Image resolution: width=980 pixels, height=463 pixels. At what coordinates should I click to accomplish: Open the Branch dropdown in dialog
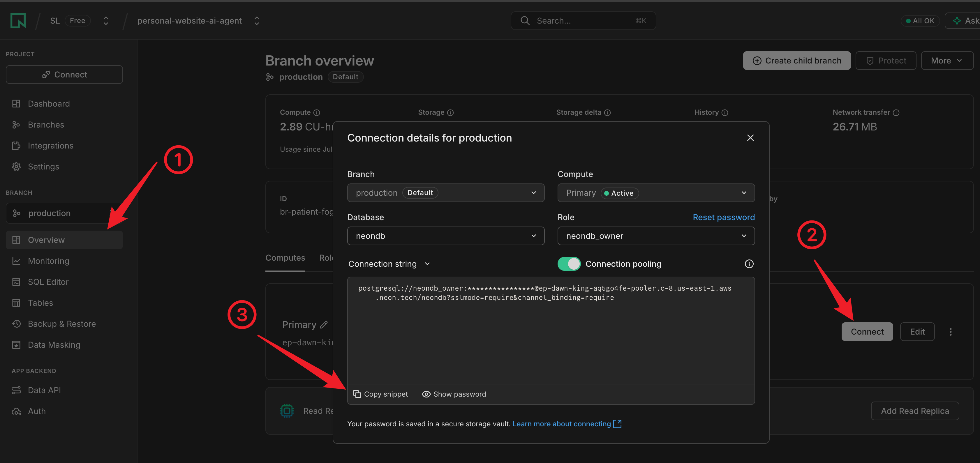[446, 193]
